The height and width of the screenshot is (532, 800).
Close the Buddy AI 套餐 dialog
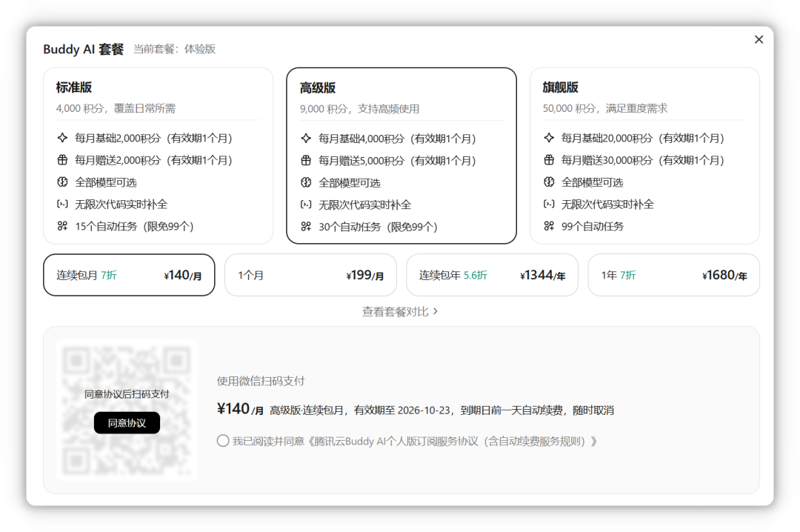pyautogui.click(x=759, y=39)
